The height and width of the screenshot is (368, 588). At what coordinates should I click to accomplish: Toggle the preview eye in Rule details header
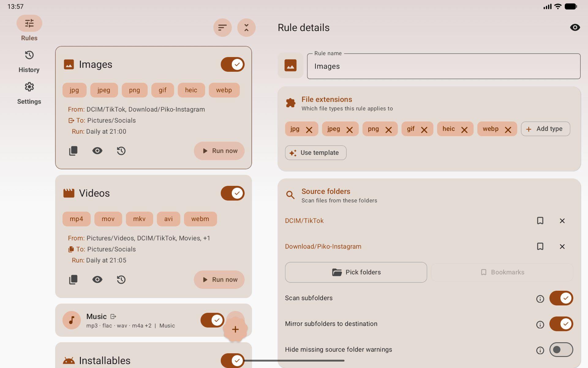[575, 28]
